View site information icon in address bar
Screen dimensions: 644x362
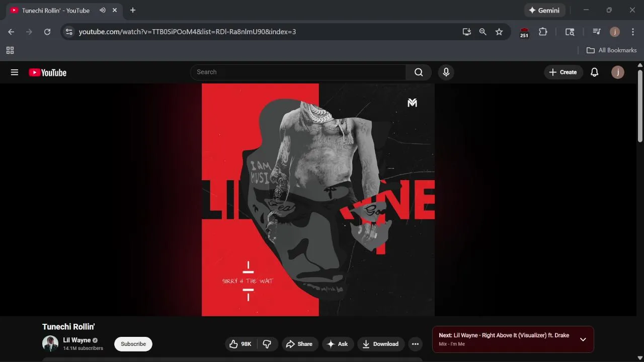point(69,32)
